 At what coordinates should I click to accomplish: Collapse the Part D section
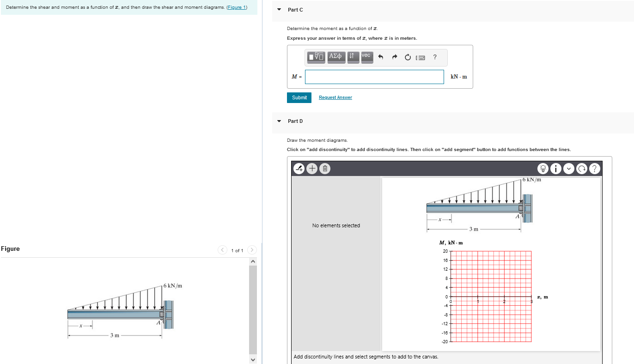(279, 121)
